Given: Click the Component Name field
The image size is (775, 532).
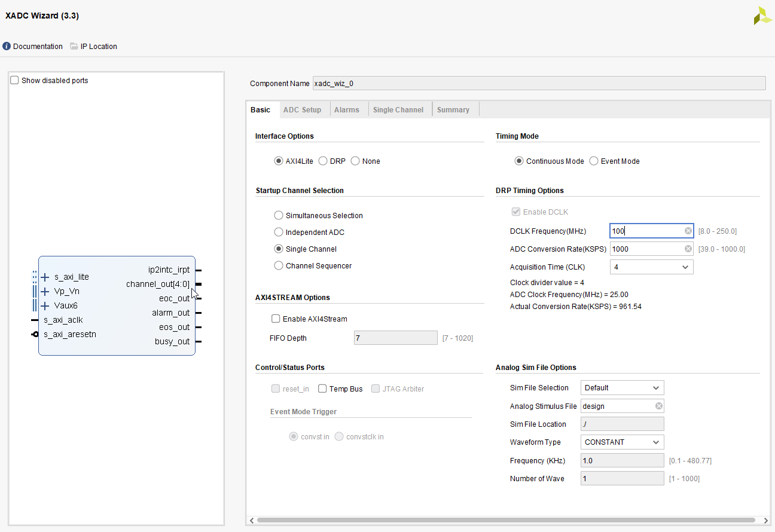Looking at the screenshot, I should (x=539, y=83).
